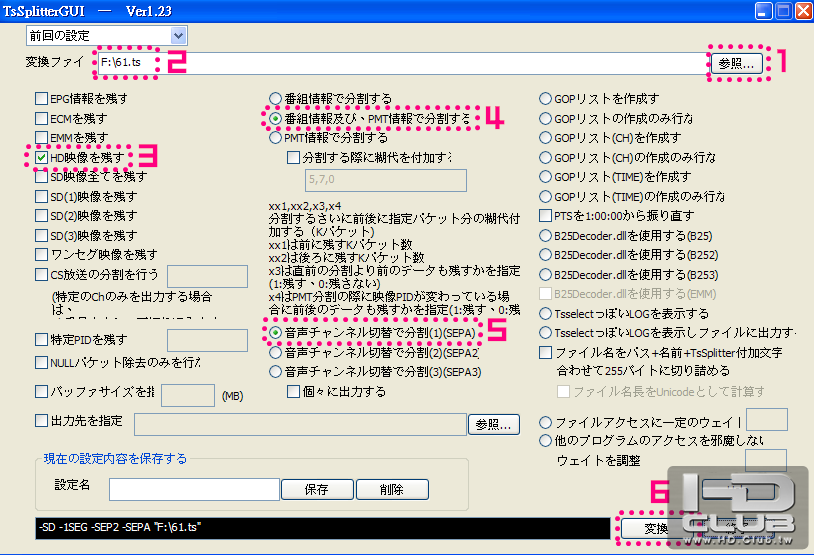Viewport: 814px width, 555px height.
Task: Select GOPリスト(TIME)を作成する radio
Action: [x=545, y=177]
